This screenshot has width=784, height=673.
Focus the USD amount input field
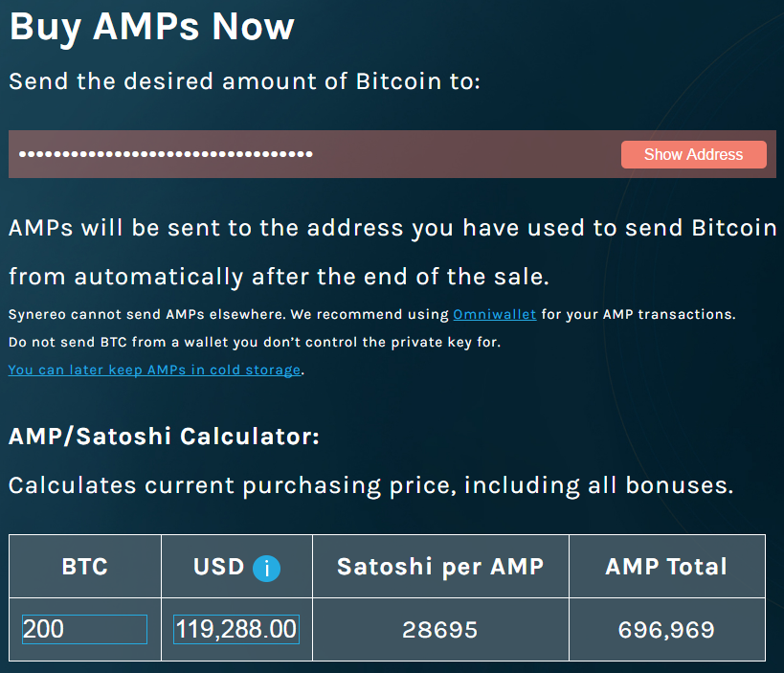click(x=236, y=629)
